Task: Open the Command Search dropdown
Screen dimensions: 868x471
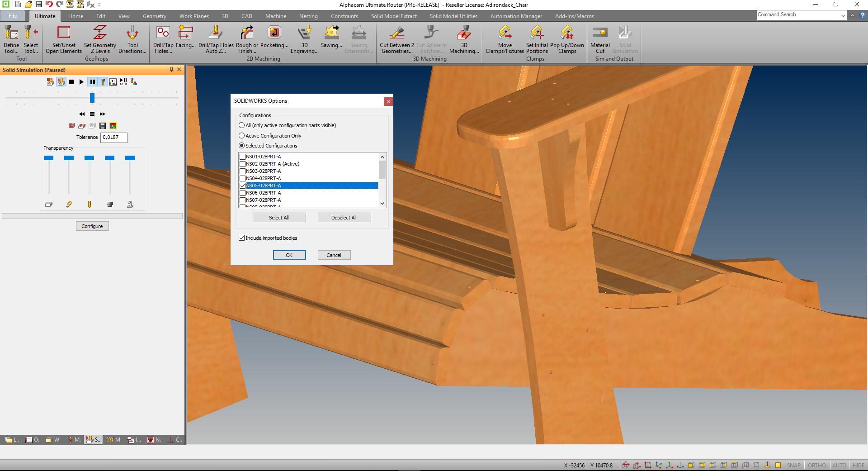Action: pyautogui.click(x=843, y=15)
